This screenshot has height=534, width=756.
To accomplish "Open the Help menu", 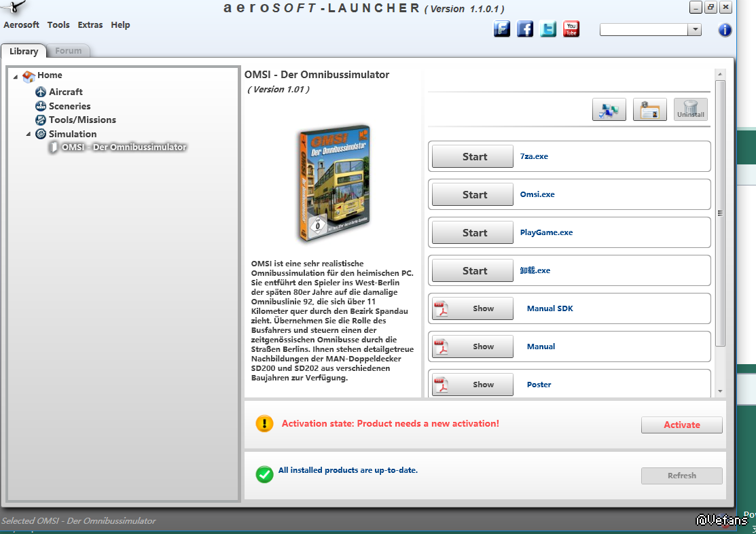I will [x=120, y=24].
